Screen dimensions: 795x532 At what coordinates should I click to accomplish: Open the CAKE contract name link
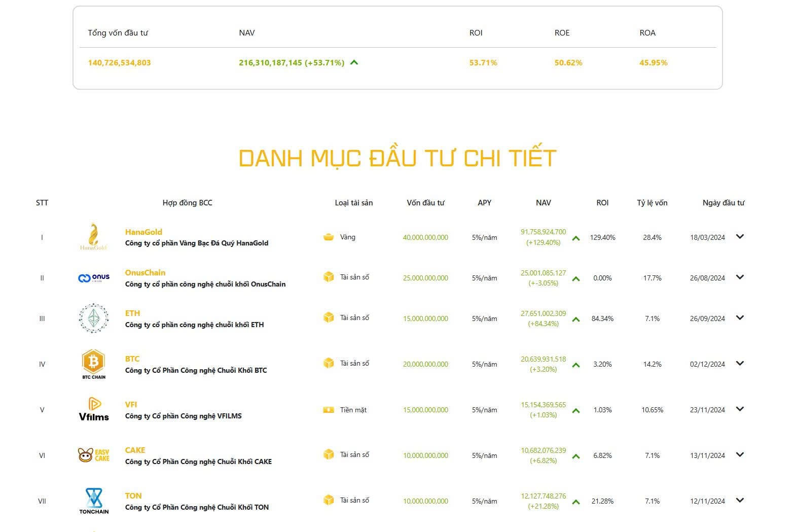pyautogui.click(x=135, y=450)
